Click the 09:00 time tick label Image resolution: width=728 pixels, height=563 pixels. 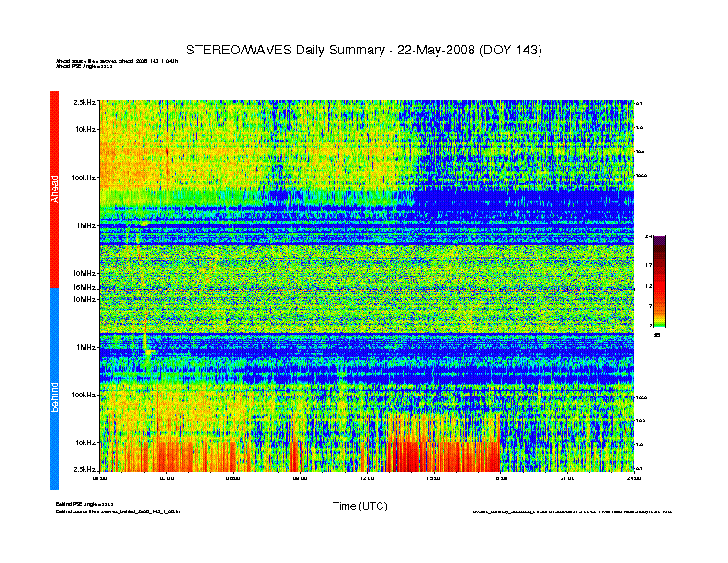coord(300,478)
